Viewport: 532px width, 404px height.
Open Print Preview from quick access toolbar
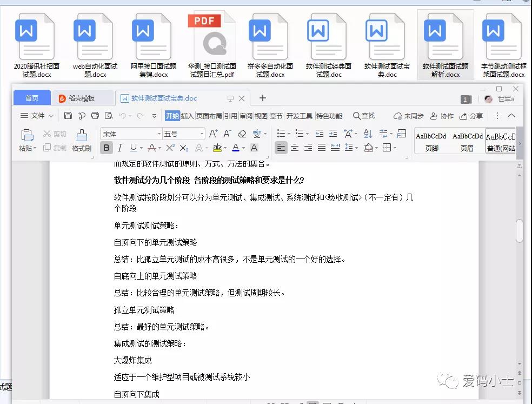pos(110,116)
